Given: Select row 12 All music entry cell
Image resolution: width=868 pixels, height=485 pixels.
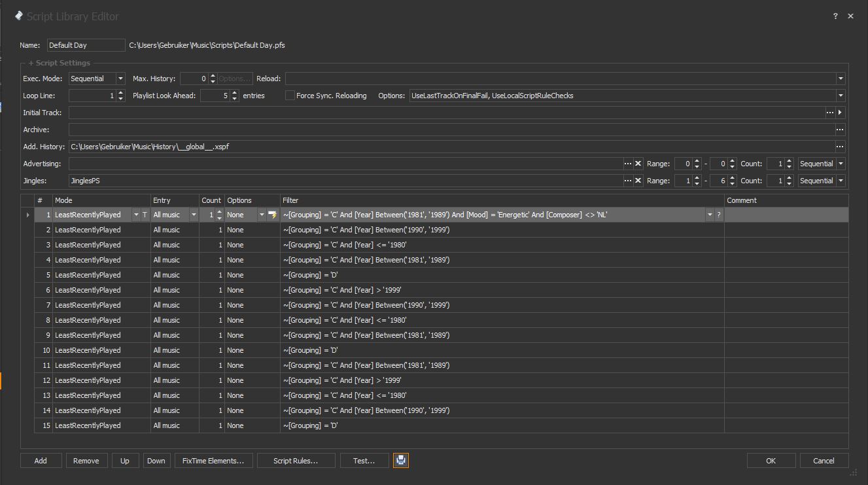Looking at the screenshot, I should click(175, 380).
